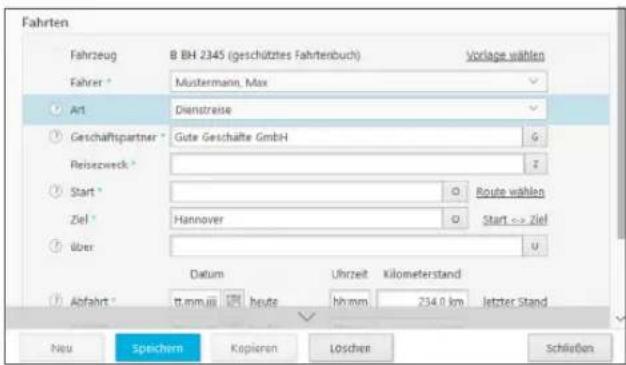Click the Neu button
626x365 pixels.
[x=62, y=348]
